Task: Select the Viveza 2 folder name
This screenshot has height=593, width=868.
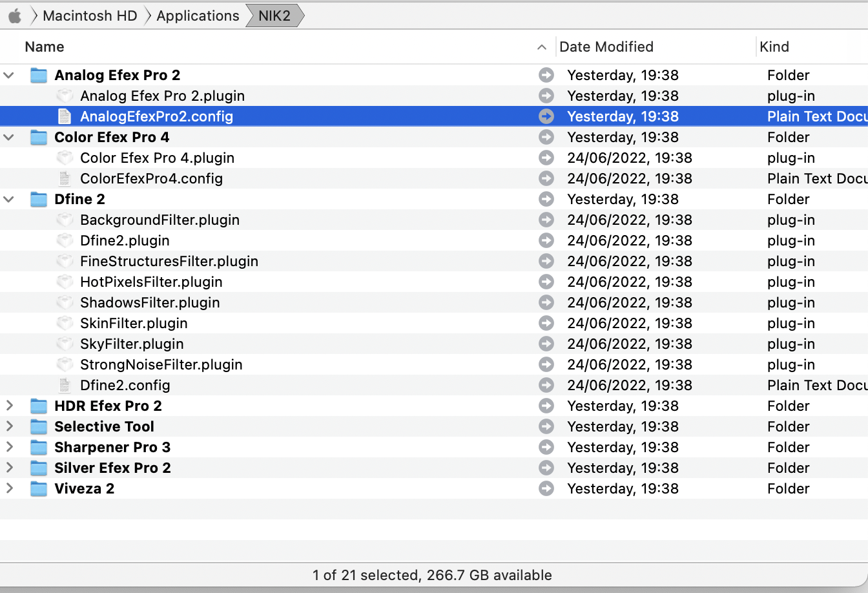Action: click(85, 488)
